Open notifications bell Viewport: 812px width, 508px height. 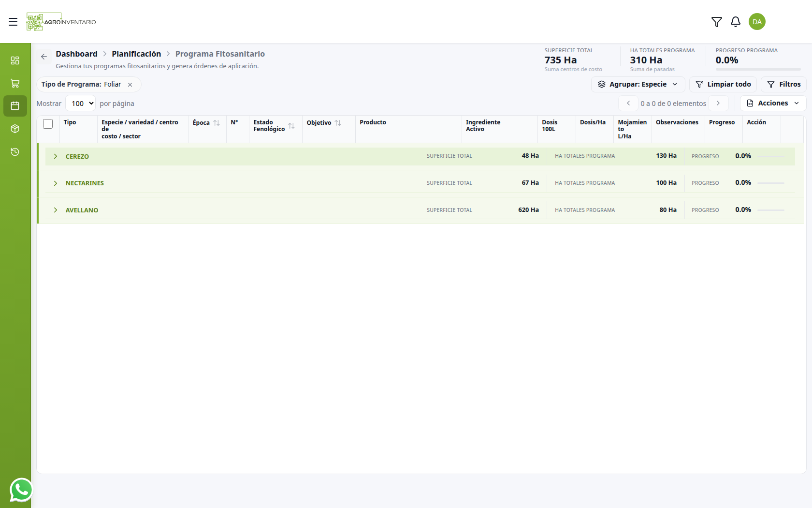pos(736,22)
